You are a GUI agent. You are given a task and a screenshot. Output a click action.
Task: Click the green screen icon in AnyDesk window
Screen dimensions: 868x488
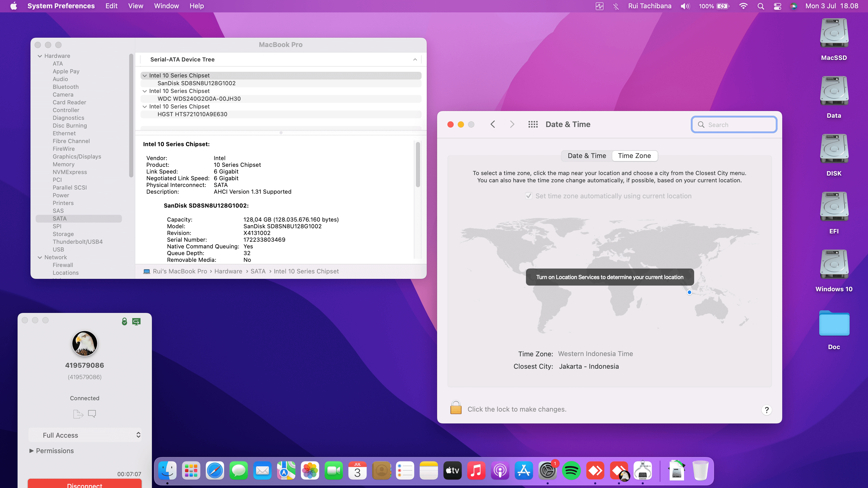pyautogui.click(x=136, y=322)
